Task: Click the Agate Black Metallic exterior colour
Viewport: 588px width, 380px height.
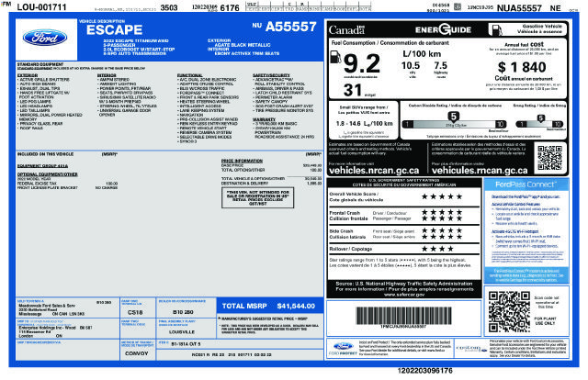Action: [x=243, y=45]
